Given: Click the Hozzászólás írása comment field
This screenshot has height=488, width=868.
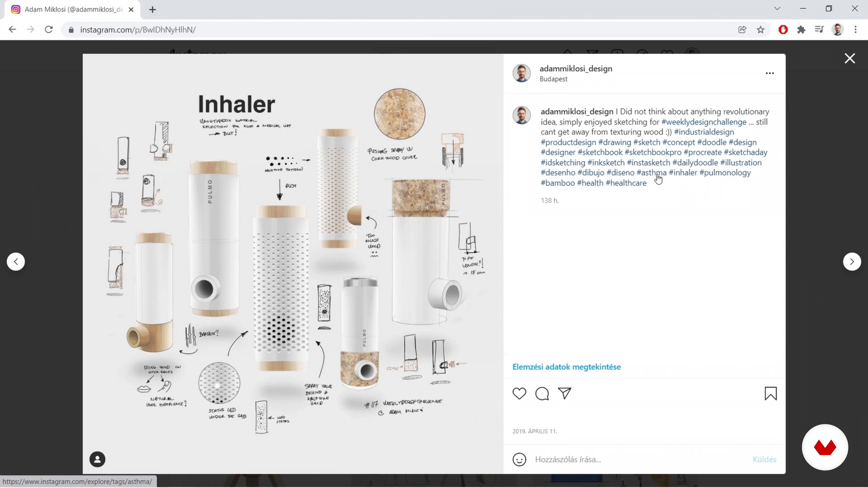Looking at the screenshot, I should click(x=640, y=459).
